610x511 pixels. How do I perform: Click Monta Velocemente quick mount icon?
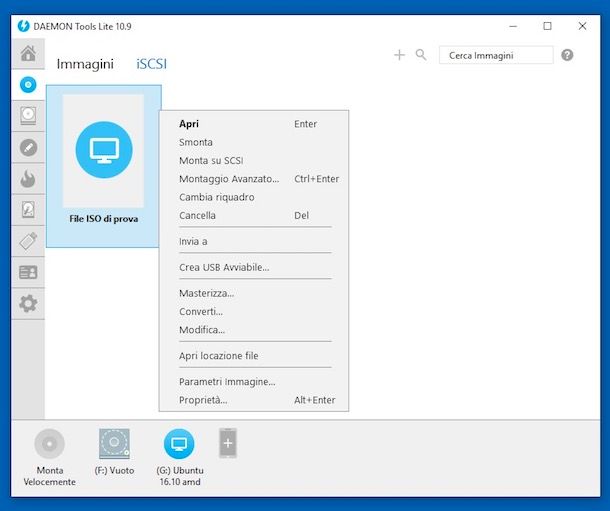click(x=49, y=444)
